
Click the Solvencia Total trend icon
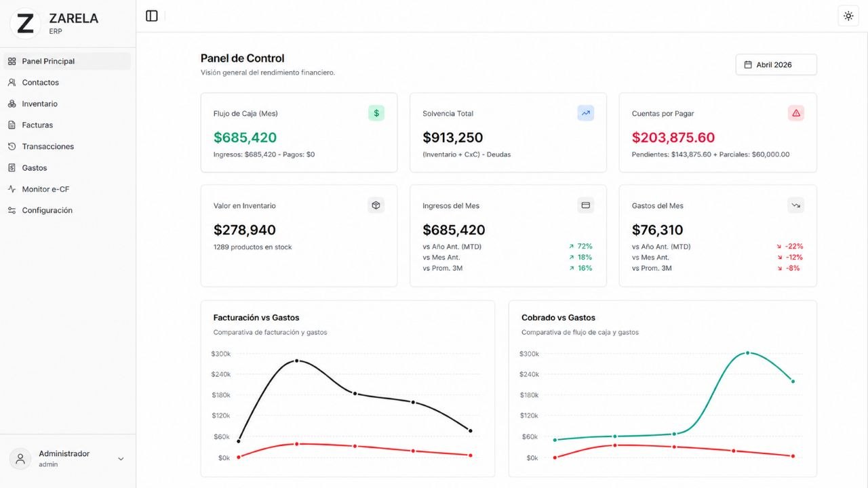[x=585, y=113]
